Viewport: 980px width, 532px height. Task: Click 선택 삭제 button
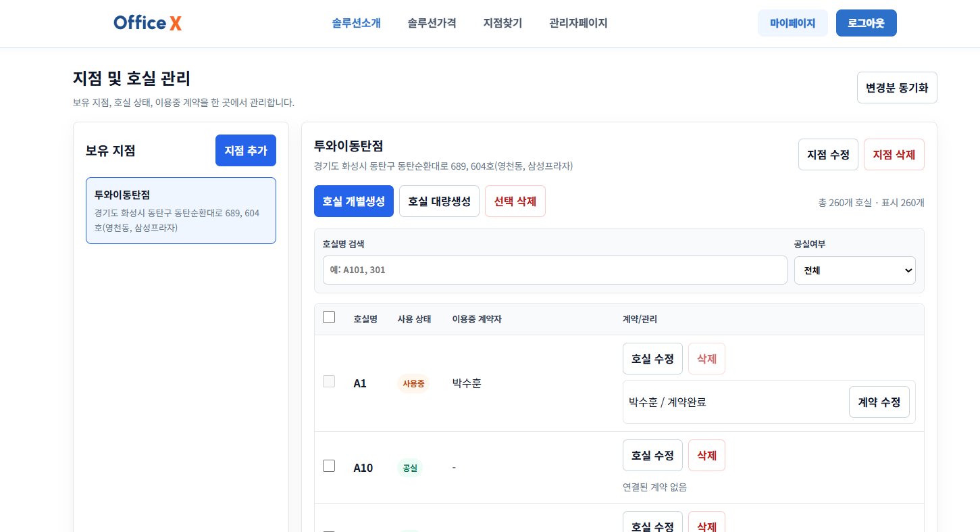tap(515, 201)
